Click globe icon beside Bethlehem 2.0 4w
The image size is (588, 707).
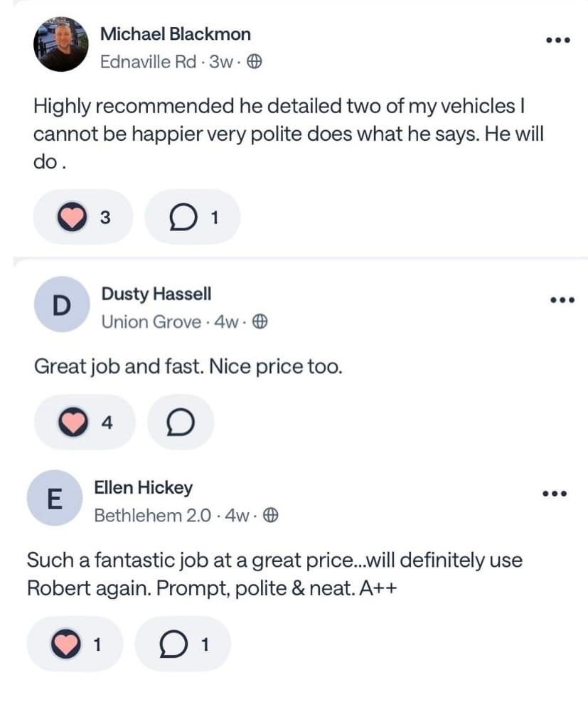click(x=270, y=516)
